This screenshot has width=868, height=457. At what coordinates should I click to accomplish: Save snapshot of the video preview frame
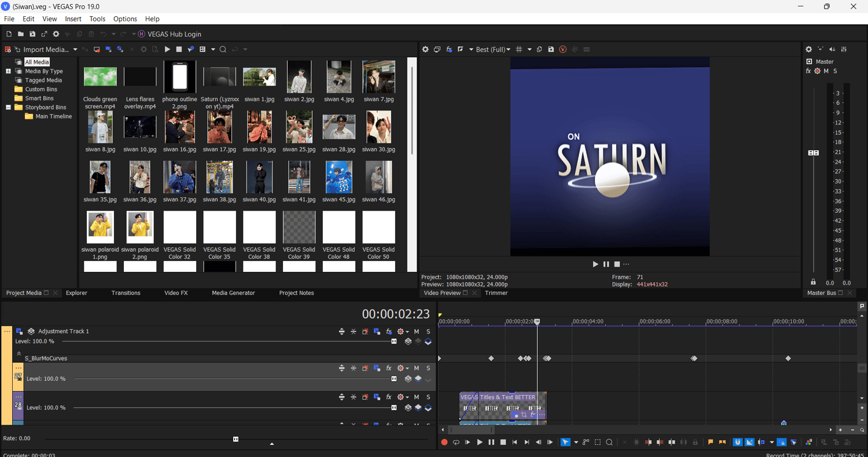coord(551,50)
